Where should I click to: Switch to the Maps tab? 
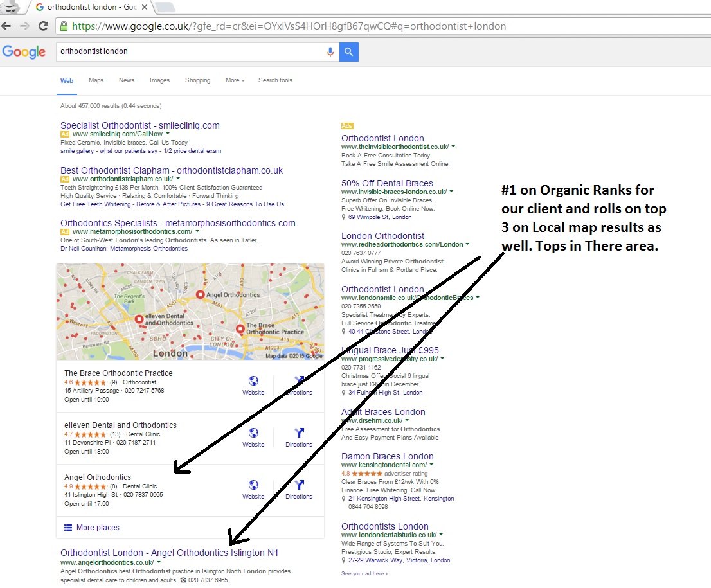(x=96, y=80)
